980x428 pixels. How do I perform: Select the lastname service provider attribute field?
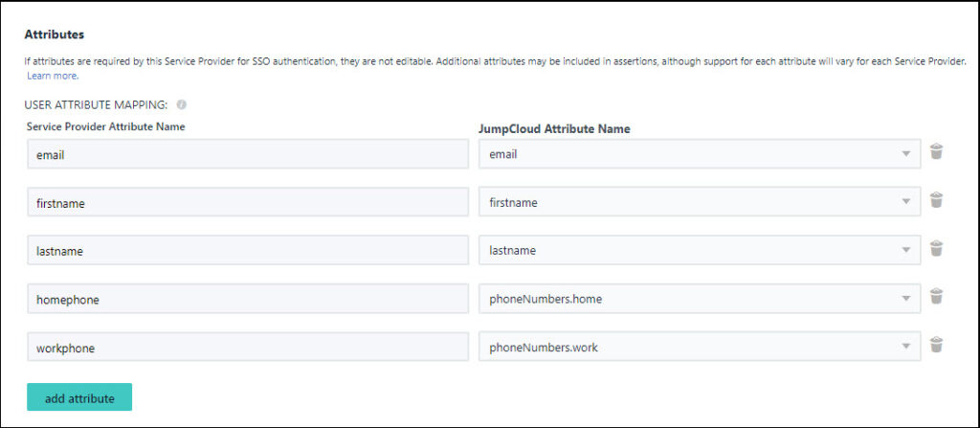coord(248,250)
